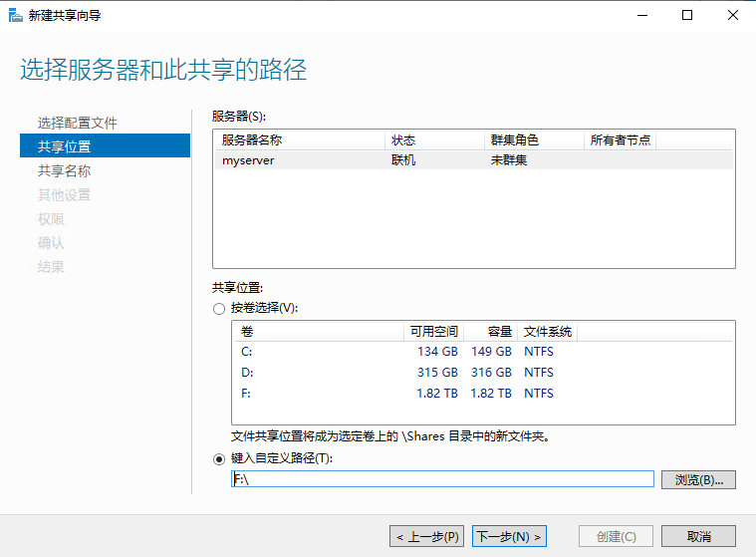Open 选择配置文件 step in sidebar

click(78, 123)
